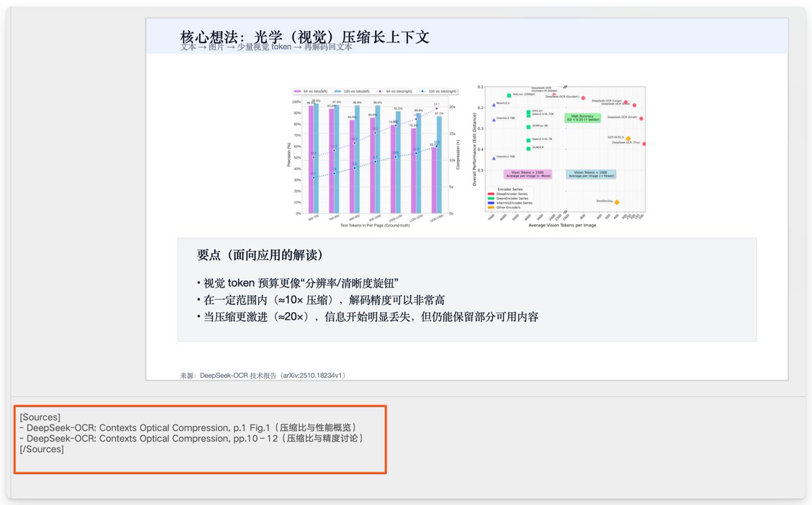Click bullet 在一定范围内（≈10× 压缩），解码精度可以非常高
The width and height of the screenshot is (812, 505).
point(321,299)
